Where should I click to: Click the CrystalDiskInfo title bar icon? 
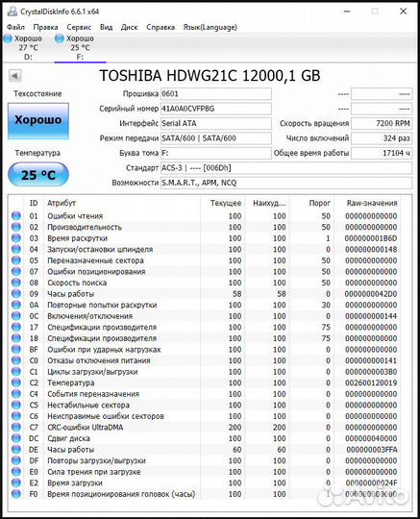coord(12,12)
